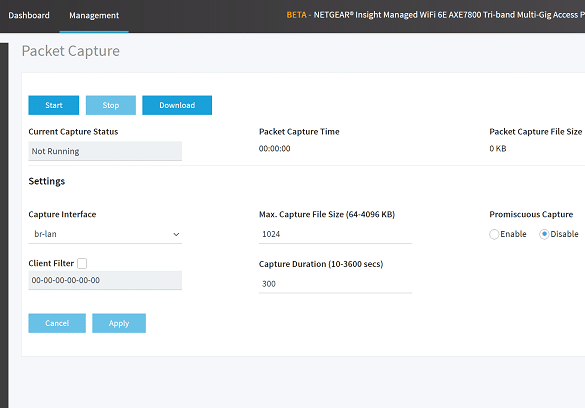
Task: Switch to the Management tab
Action: pos(94,15)
